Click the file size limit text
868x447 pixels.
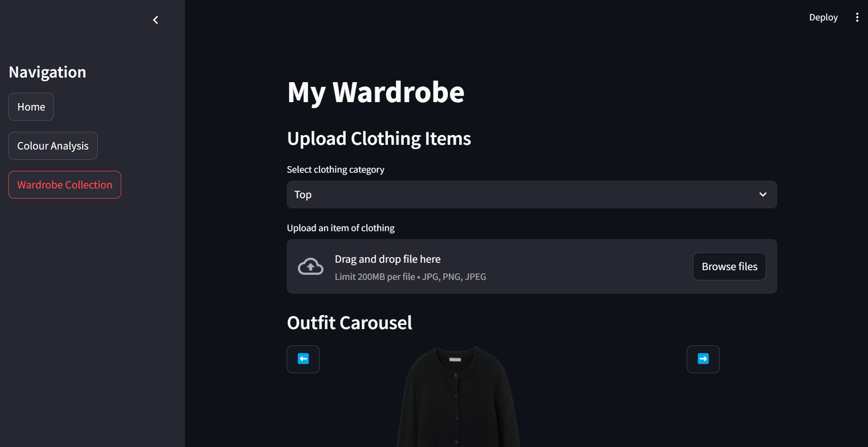click(x=410, y=277)
